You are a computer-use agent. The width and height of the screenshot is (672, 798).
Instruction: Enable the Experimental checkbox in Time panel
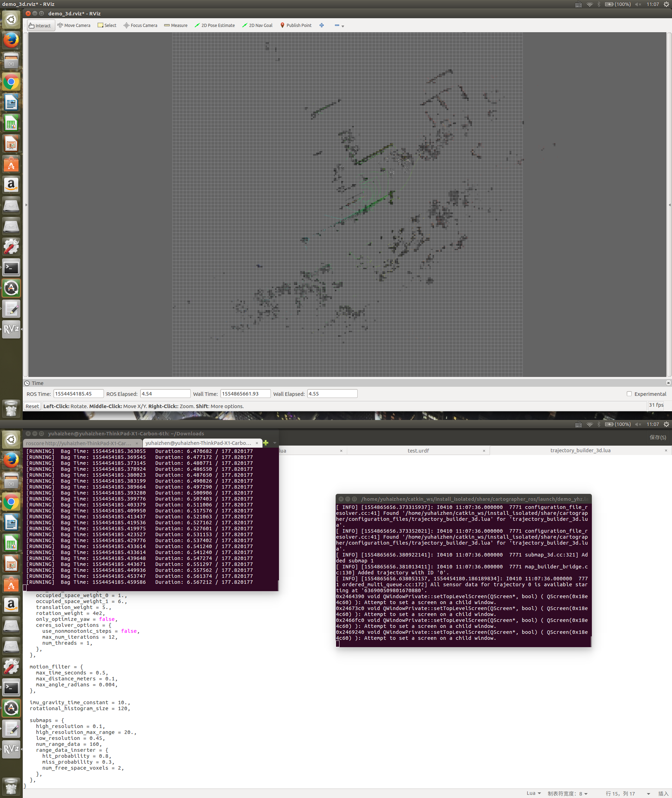click(x=629, y=393)
